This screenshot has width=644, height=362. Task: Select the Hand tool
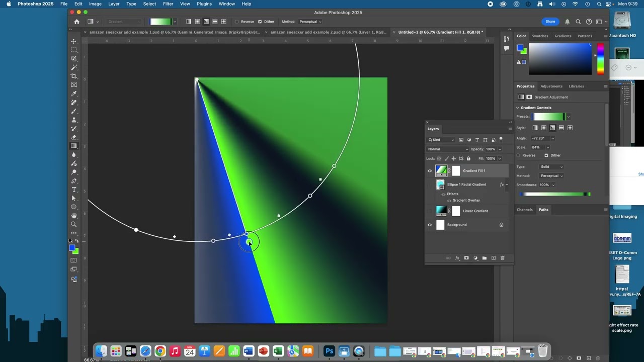(x=74, y=216)
